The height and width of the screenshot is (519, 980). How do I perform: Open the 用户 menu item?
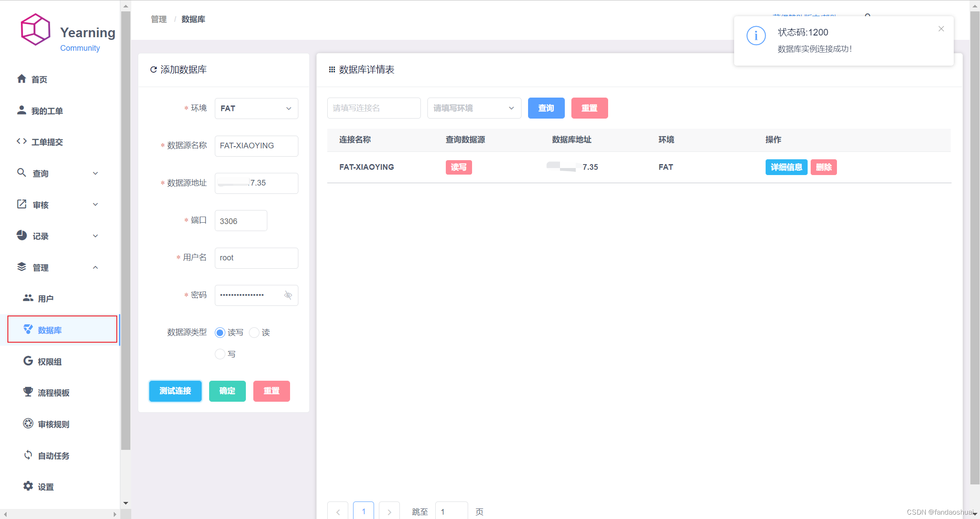tap(45, 298)
